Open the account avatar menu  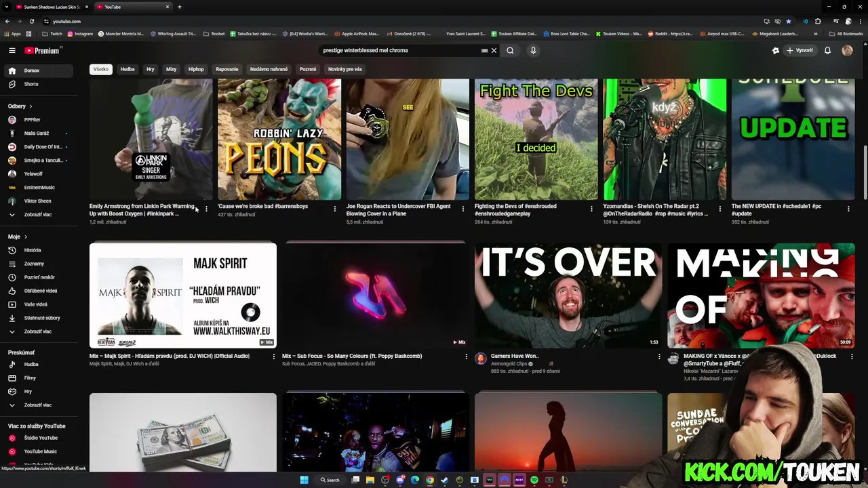coord(847,50)
